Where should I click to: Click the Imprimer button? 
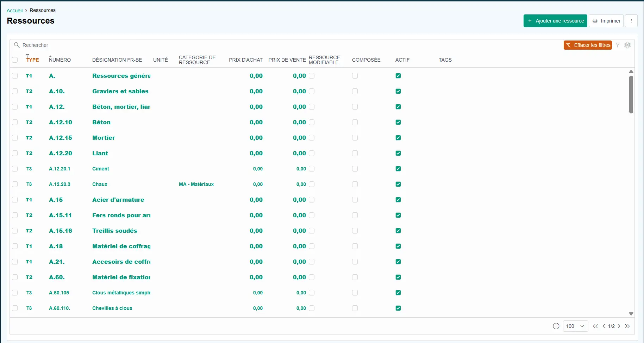pyautogui.click(x=606, y=21)
